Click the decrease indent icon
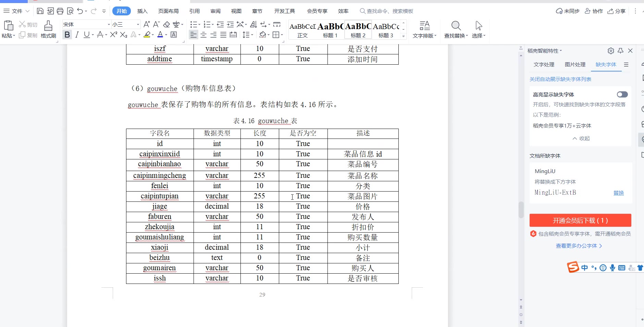This screenshot has width=644, height=327. pyautogui.click(x=220, y=24)
